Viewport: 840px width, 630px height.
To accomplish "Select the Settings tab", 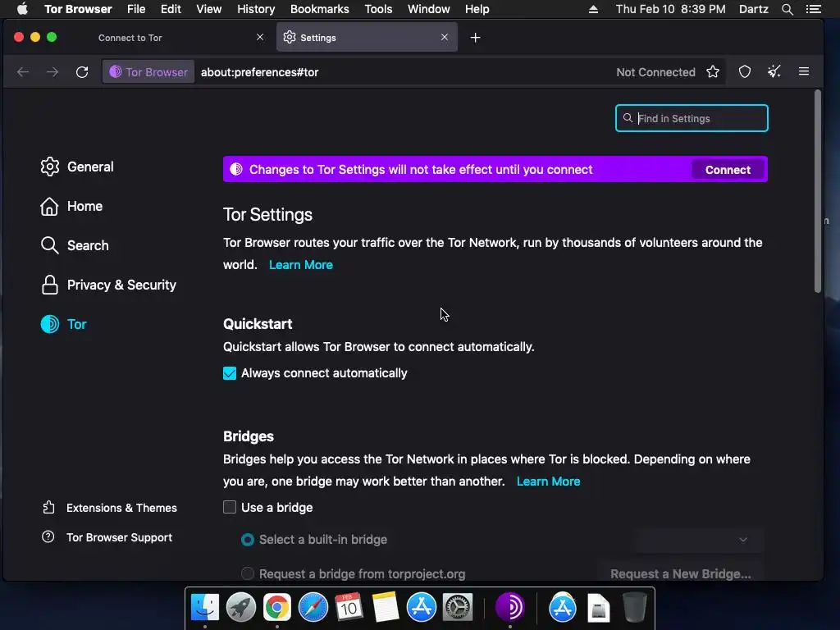I will (367, 38).
